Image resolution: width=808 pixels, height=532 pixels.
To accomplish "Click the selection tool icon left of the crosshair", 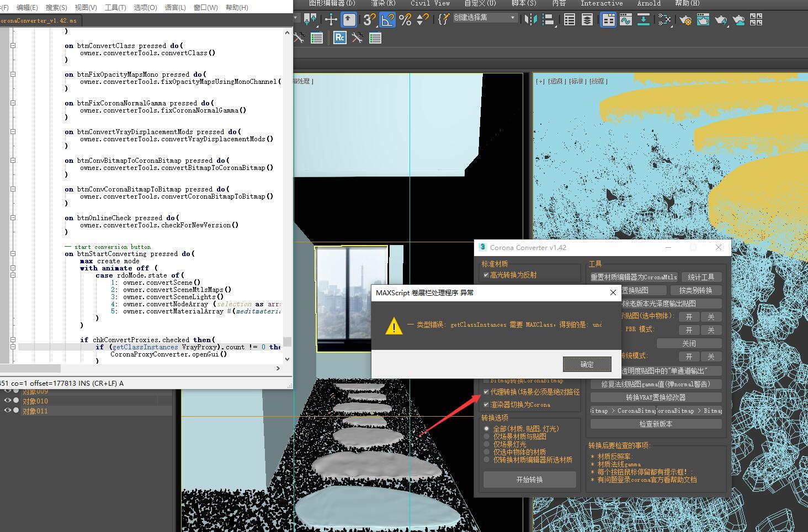I will (310, 20).
